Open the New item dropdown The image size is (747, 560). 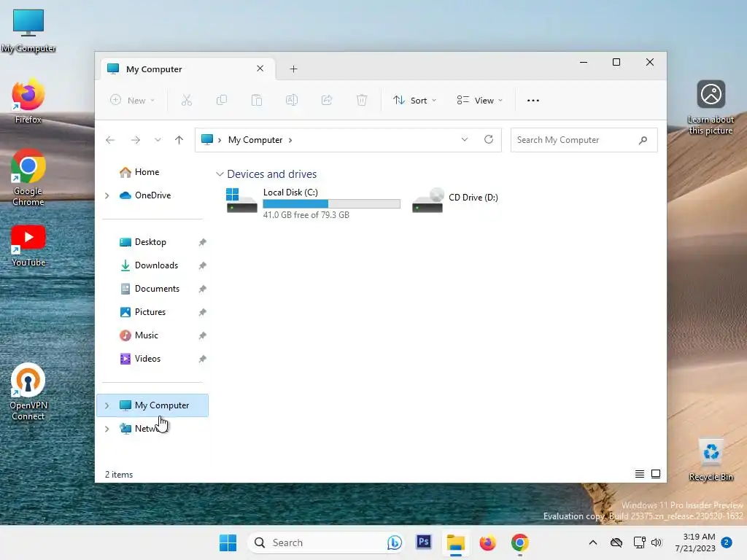point(133,101)
